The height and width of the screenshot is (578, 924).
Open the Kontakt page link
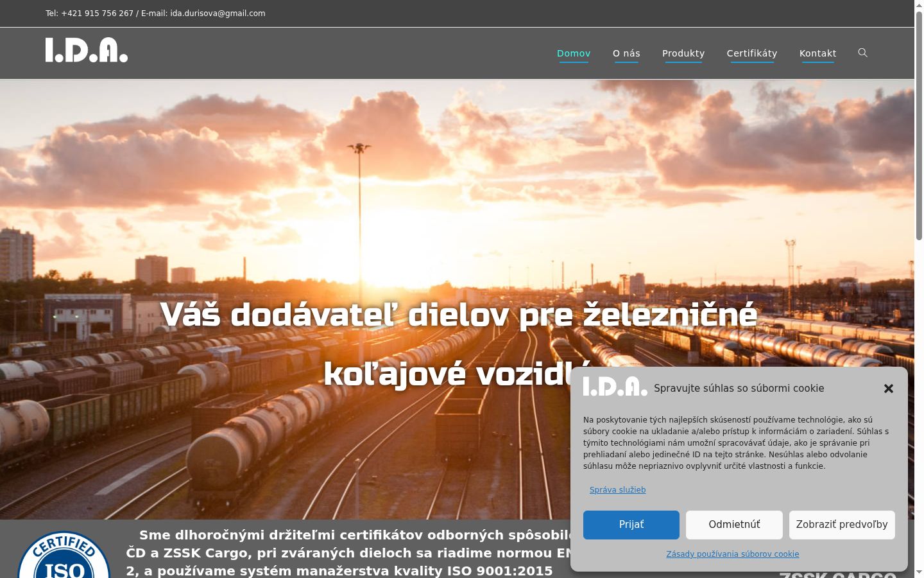tap(818, 53)
